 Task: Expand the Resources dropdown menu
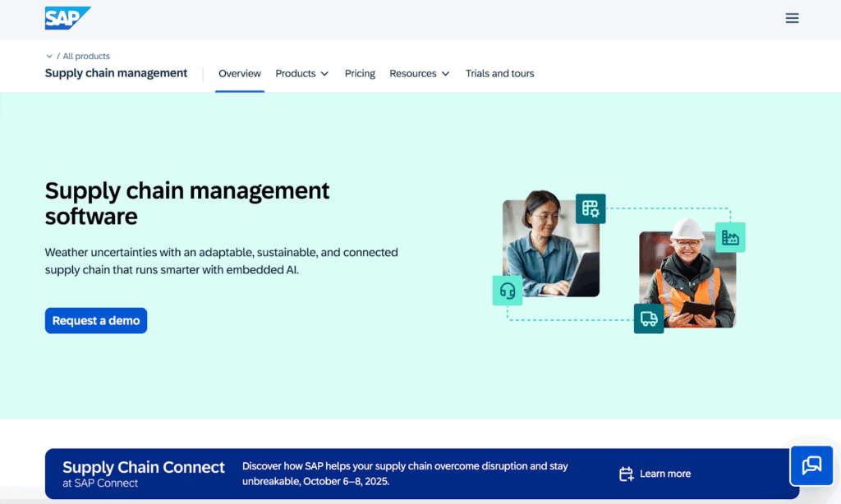[419, 74]
